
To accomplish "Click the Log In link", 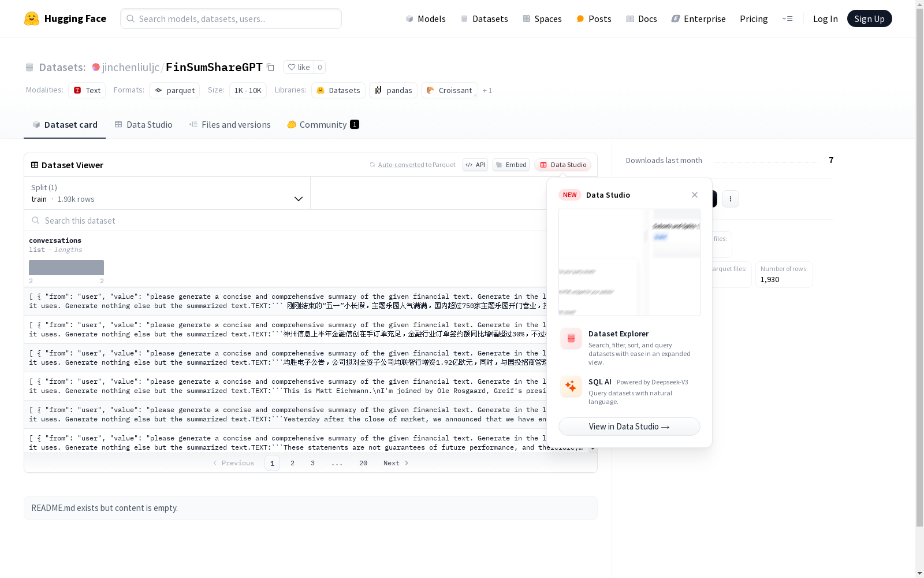I will (825, 18).
